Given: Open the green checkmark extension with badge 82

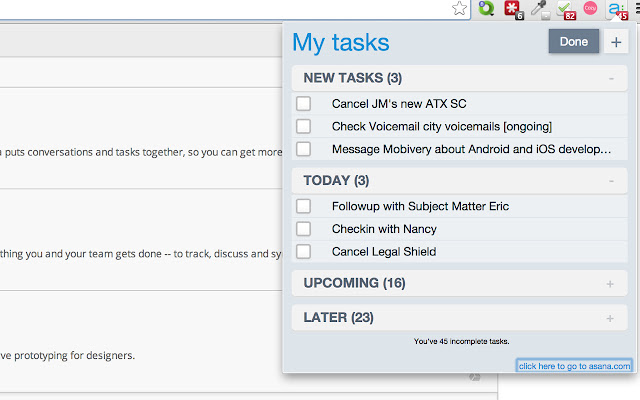Looking at the screenshot, I should coord(566,9).
